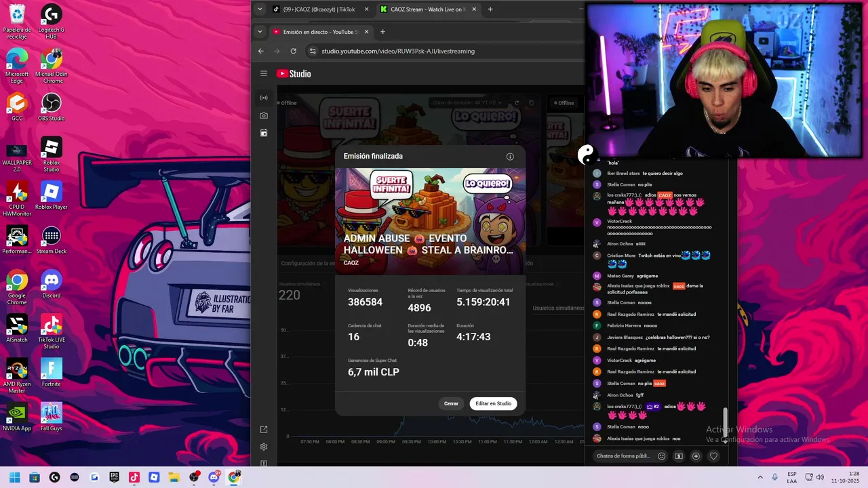
Task: Reload the YouTube Studio page
Action: 293,51
